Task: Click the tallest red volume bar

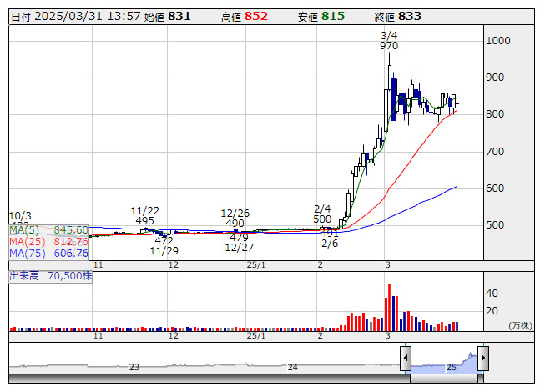Action: [389, 307]
